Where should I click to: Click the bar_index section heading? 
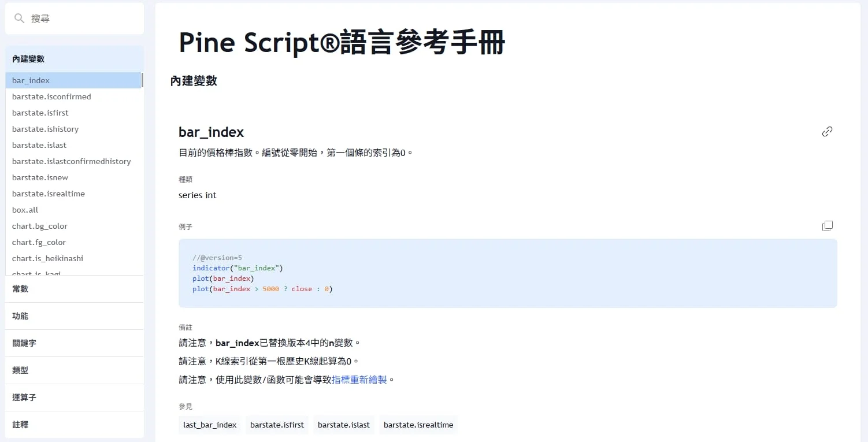[x=211, y=132]
